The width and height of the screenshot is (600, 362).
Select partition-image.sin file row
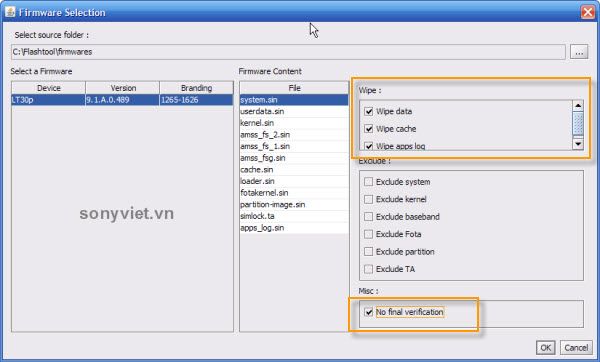(x=294, y=205)
